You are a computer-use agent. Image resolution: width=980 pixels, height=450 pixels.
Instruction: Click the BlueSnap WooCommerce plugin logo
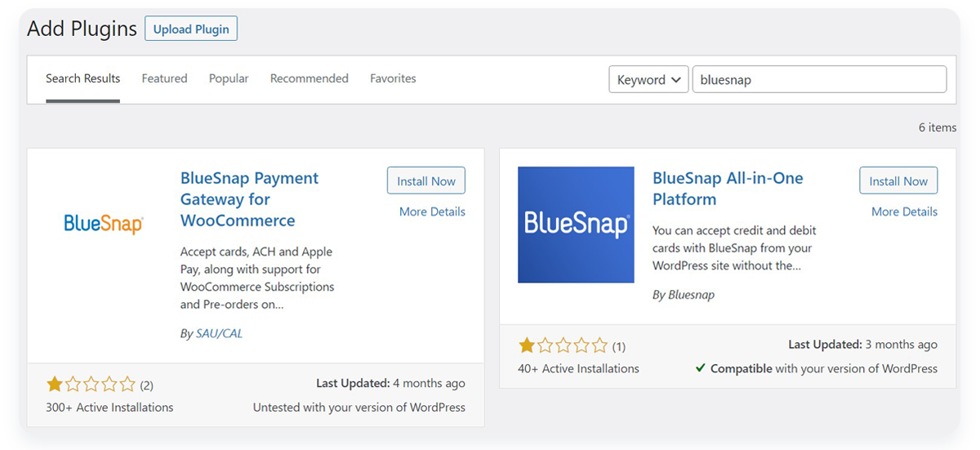(104, 224)
